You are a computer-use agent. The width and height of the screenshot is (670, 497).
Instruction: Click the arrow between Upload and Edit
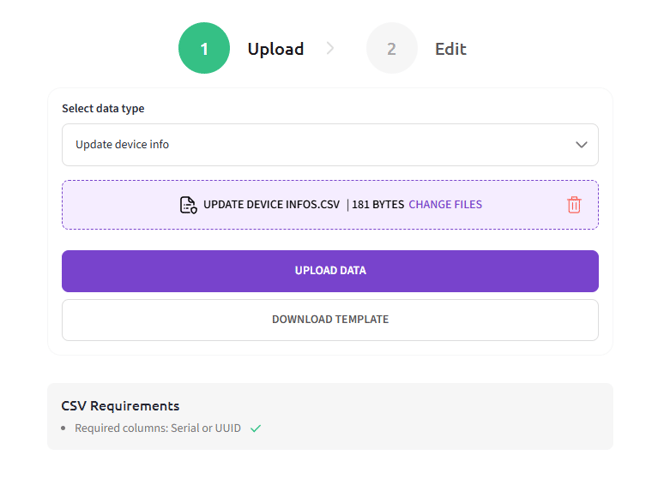coord(331,49)
